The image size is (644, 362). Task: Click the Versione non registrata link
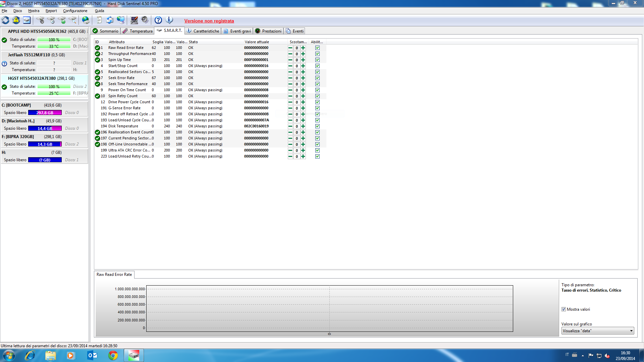coord(209,21)
